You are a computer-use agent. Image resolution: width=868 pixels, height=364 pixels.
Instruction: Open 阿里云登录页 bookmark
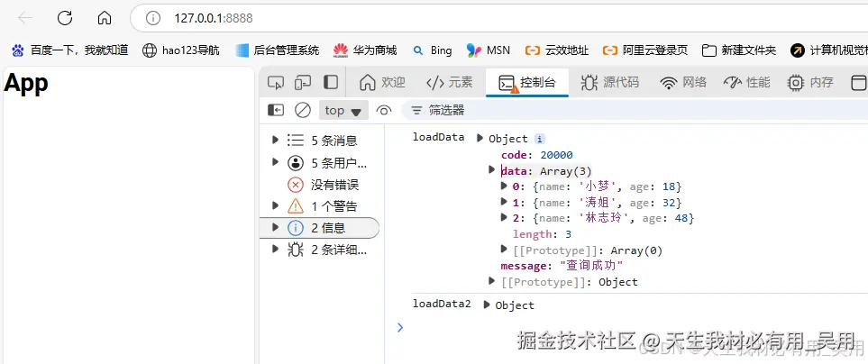[644, 50]
